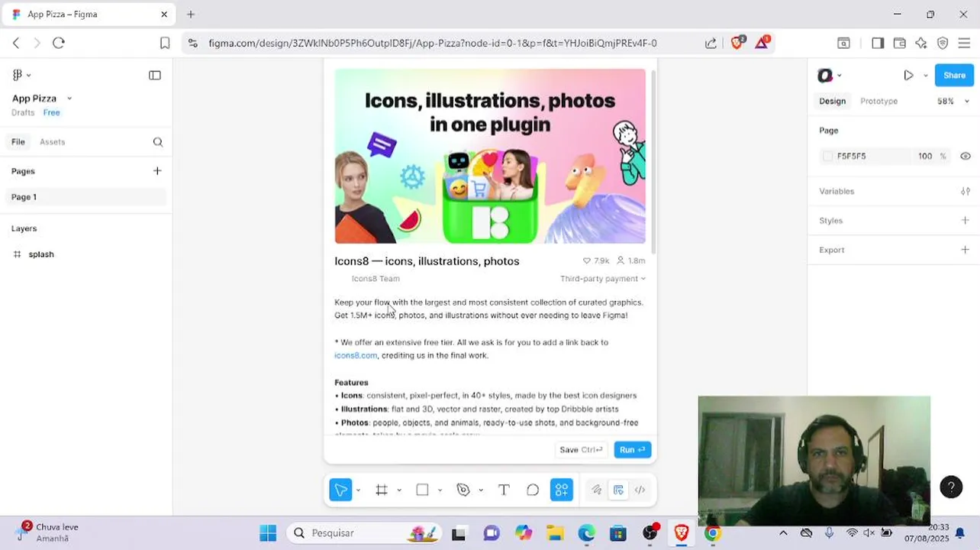The height and width of the screenshot is (550, 980).
Task: Open the icons8.com link
Action: [356, 355]
